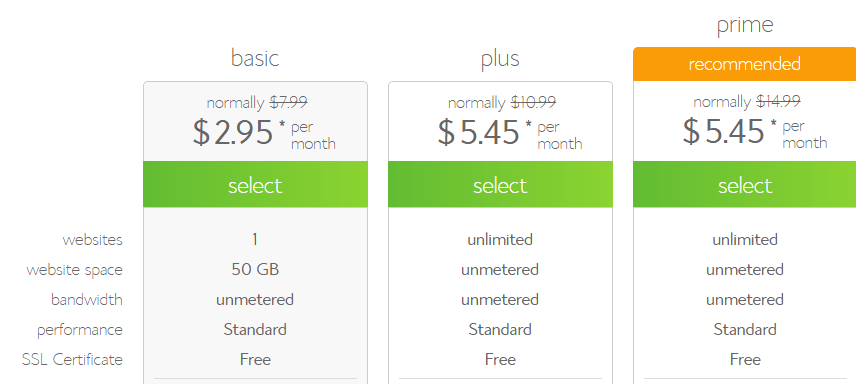Click the website space row label
This screenshot has height=384, width=856.
(x=74, y=270)
